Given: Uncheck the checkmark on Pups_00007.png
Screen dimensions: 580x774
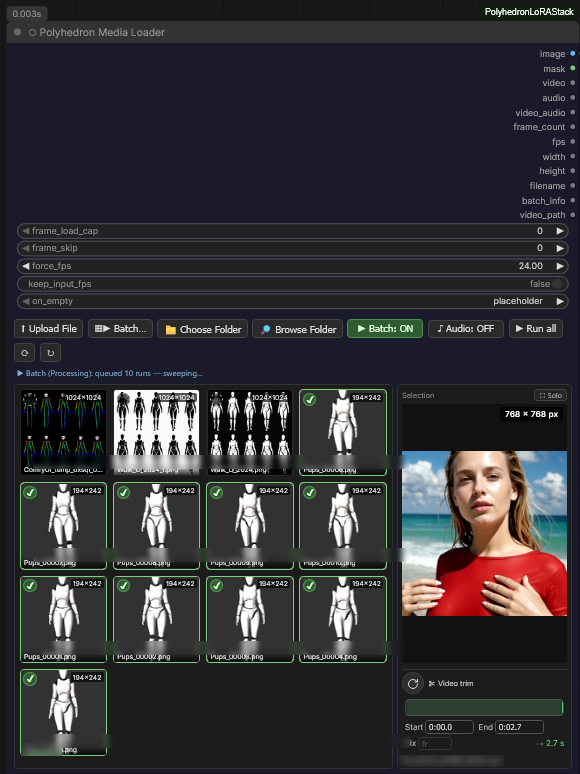Looking at the screenshot, I should pos(30,493).
